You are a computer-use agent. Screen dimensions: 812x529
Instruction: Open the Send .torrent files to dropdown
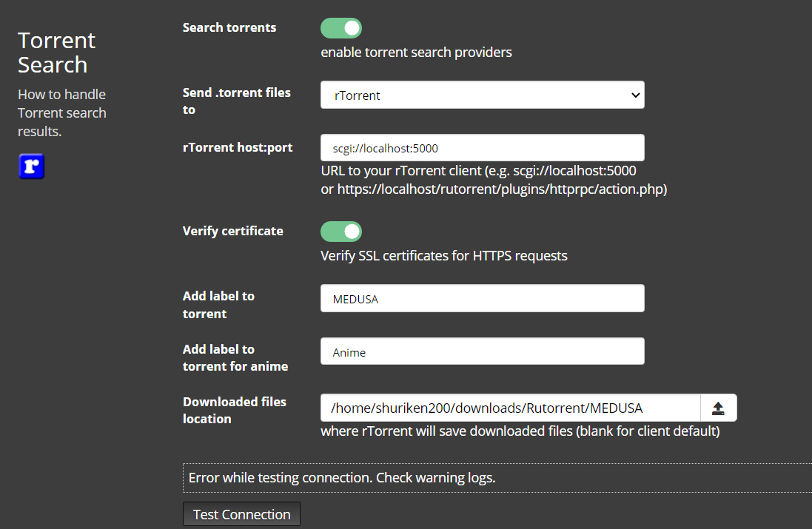click(482, 95)
